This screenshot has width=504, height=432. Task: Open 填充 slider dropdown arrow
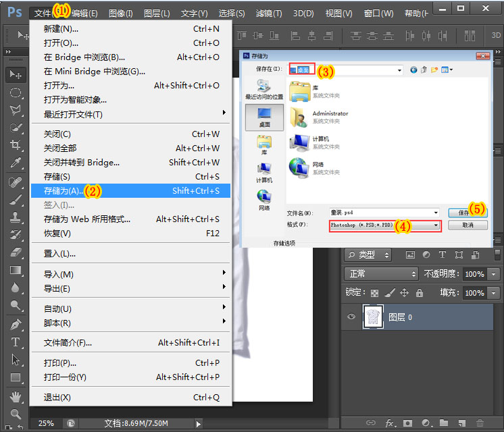pos(493,293)
